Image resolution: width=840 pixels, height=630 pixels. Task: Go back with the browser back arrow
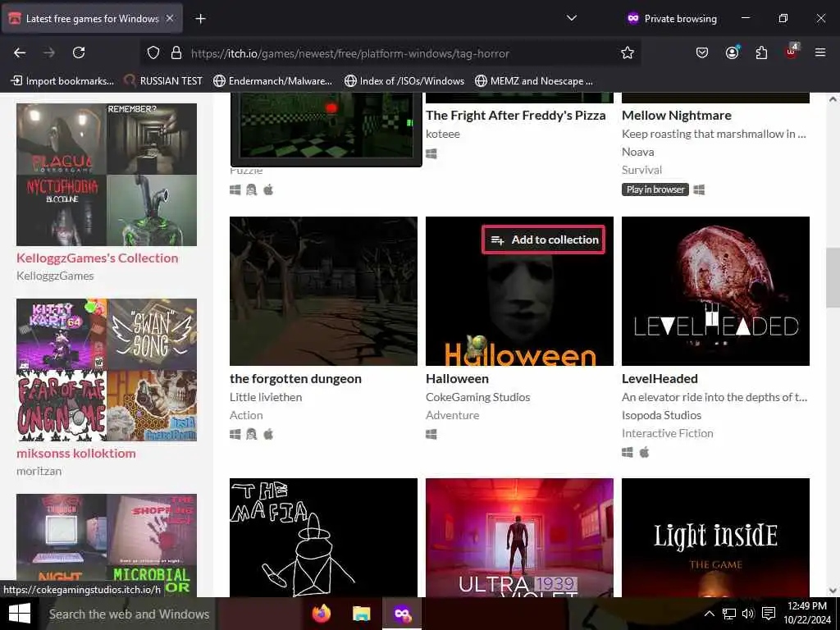pos(20,52)
